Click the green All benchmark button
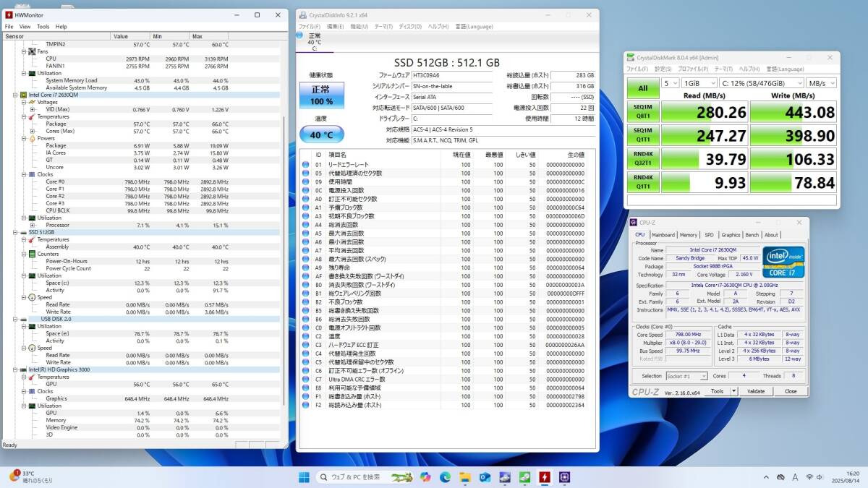Screen dimensions: 868x488 [644, 88]
